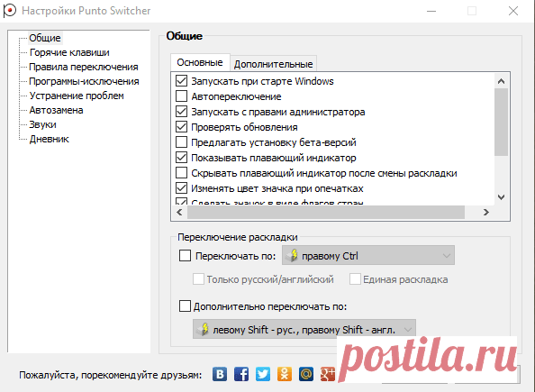Open the 'правому Ctrl' dropdown
Viewport: 535px width, 392px height.
pyautogui.click(x=368, y=255)
